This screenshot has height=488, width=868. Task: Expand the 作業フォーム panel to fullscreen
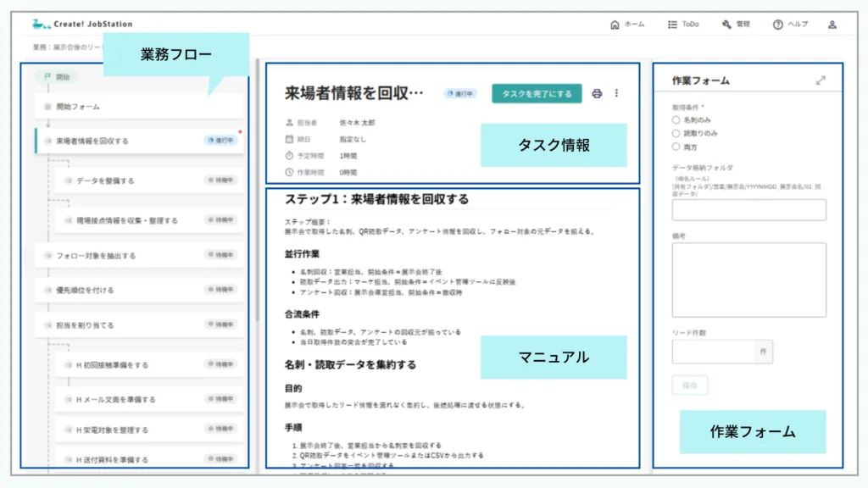(x=821, y=80)
